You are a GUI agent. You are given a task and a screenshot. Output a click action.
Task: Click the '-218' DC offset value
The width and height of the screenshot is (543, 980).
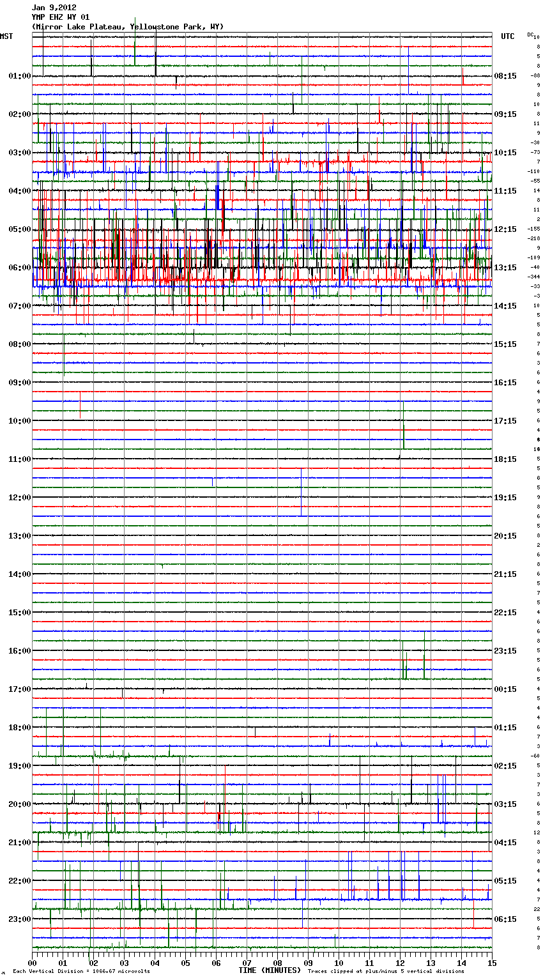(x=535, y=238)
